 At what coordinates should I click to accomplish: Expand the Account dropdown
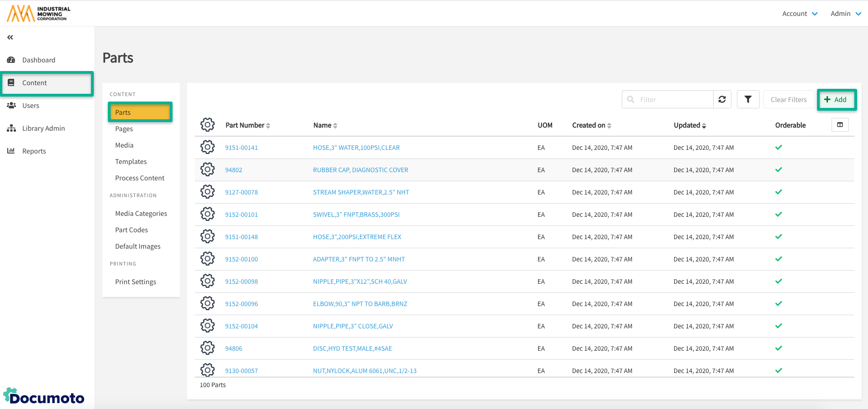coord(799,14)
